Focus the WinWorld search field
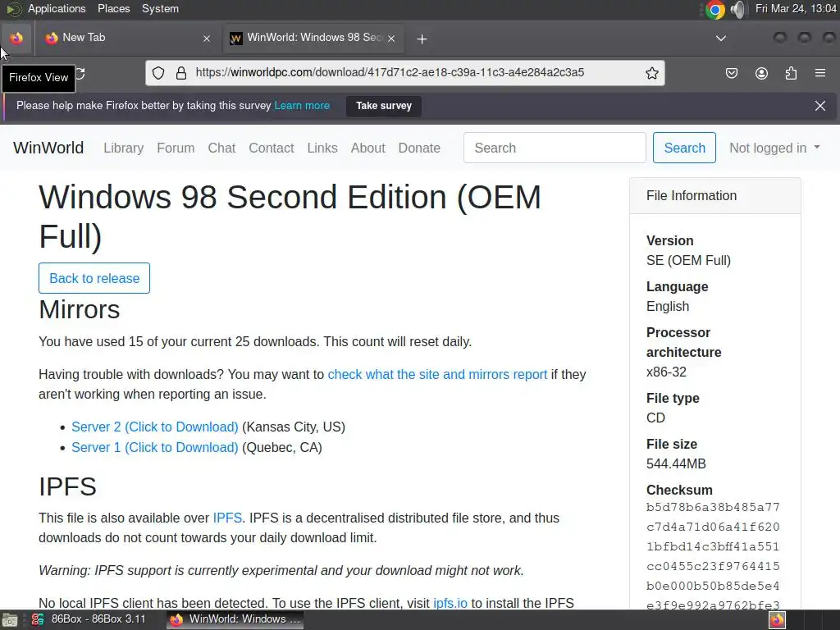 coord(555,148)
